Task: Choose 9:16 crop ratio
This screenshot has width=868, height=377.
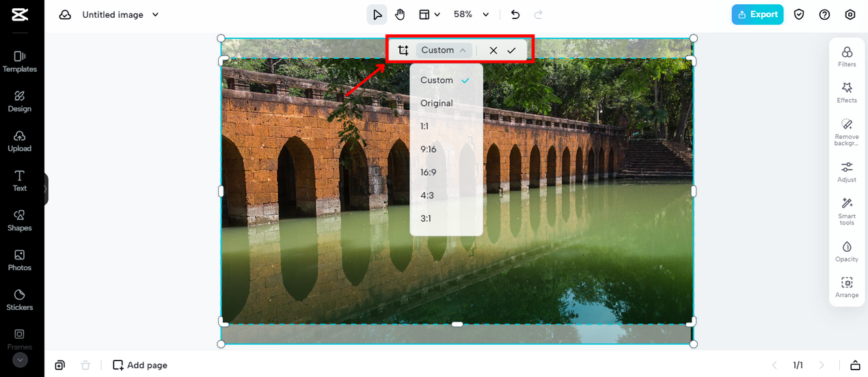Action: pos(446,149)
